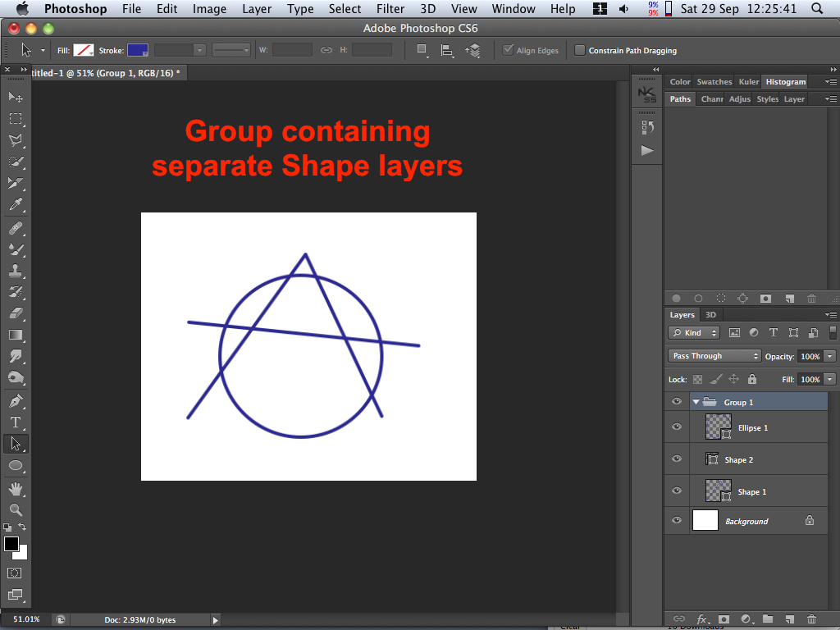
Task: Toggle visibility of Background layer
Action: pos(677,521)
